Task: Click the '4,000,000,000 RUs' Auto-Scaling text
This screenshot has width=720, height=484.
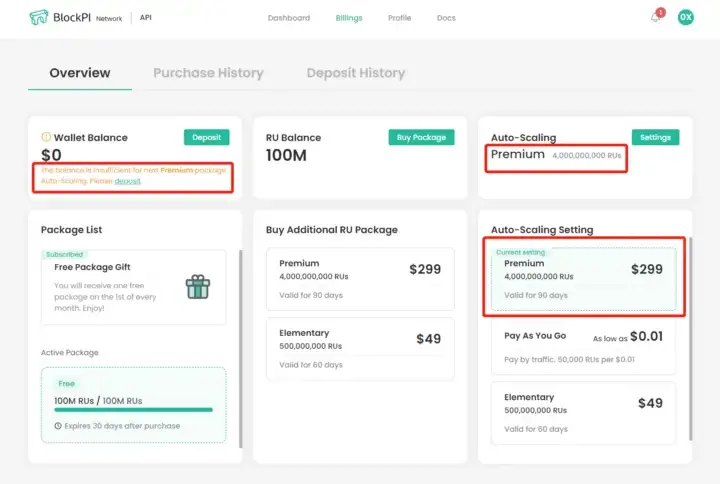Action: coord(586,156)
